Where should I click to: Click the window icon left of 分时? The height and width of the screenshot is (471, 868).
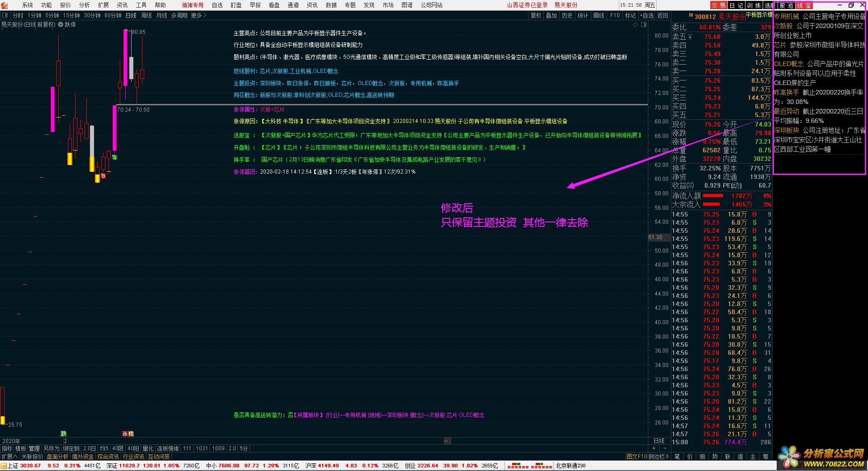click(5, 15)
